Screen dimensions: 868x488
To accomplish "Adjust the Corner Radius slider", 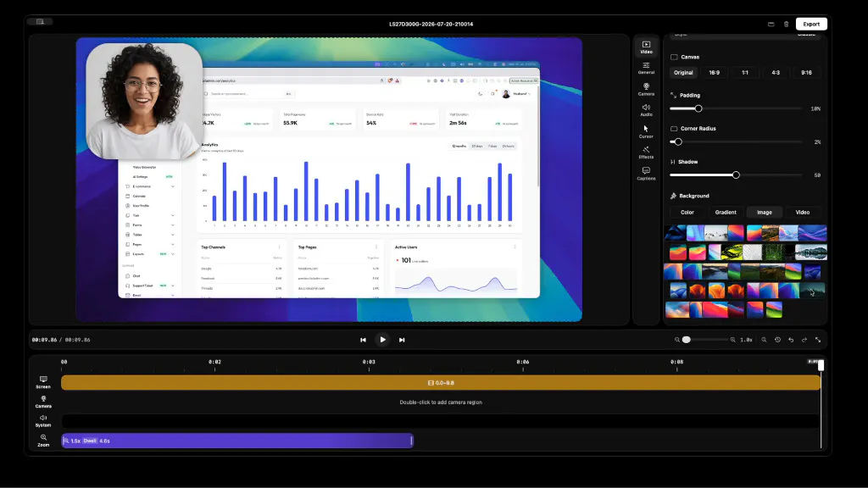I will 736,141.
